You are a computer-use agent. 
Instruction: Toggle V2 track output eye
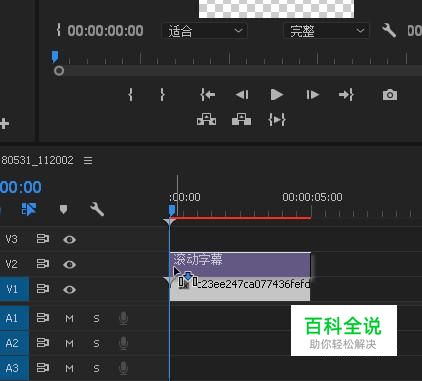click(x=70, y=264)
